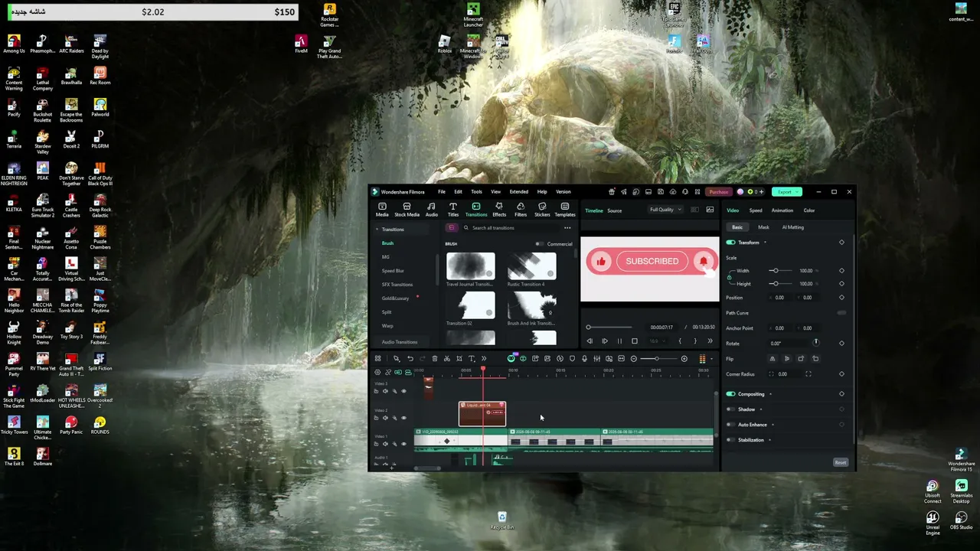Open the Stickers panel

(542, 210)
